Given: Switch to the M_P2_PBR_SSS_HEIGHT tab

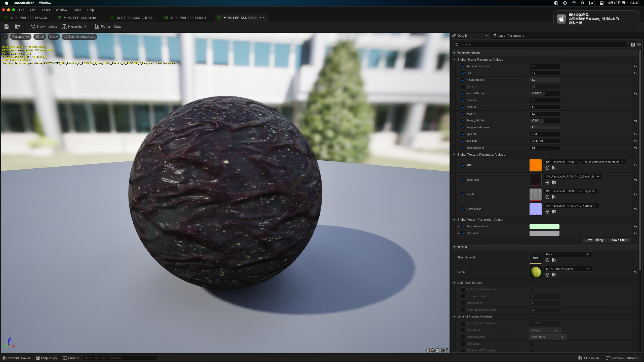Looking at the screenshot, I should 188,18.
